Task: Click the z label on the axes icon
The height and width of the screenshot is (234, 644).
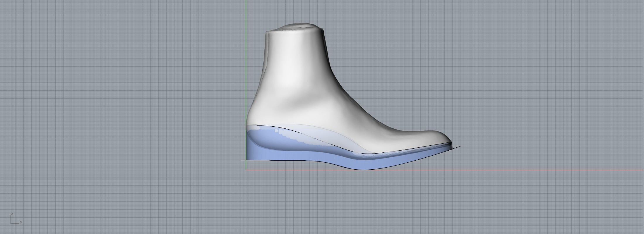Action: pos(12,214)
